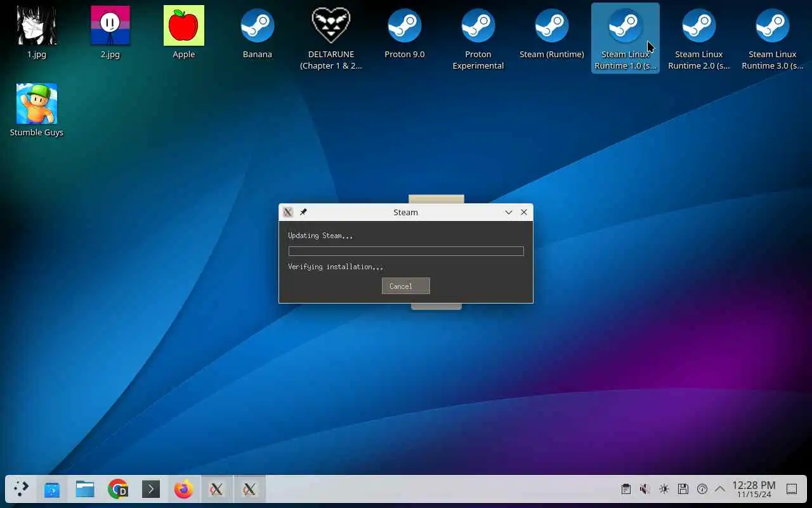
Task: Cancel the Steam update
Action: pyautogui.click(x=406, y=286)
